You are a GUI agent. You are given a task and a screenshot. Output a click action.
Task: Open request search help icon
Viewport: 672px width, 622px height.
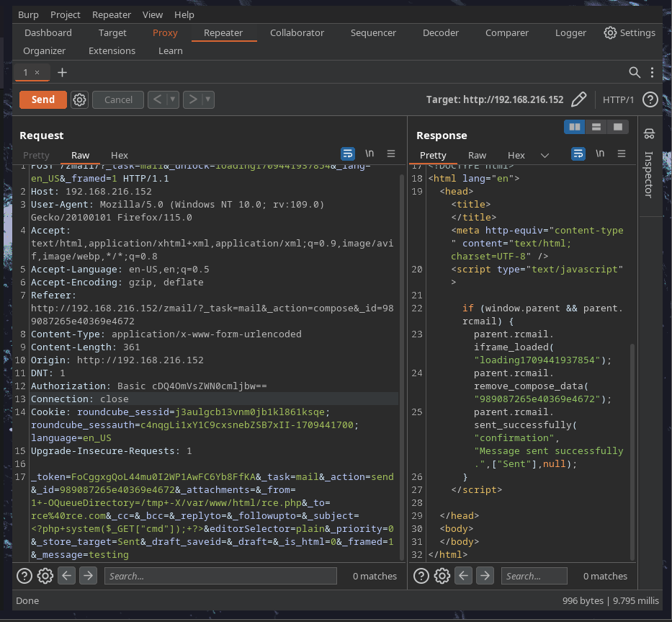tap(24, 576)
